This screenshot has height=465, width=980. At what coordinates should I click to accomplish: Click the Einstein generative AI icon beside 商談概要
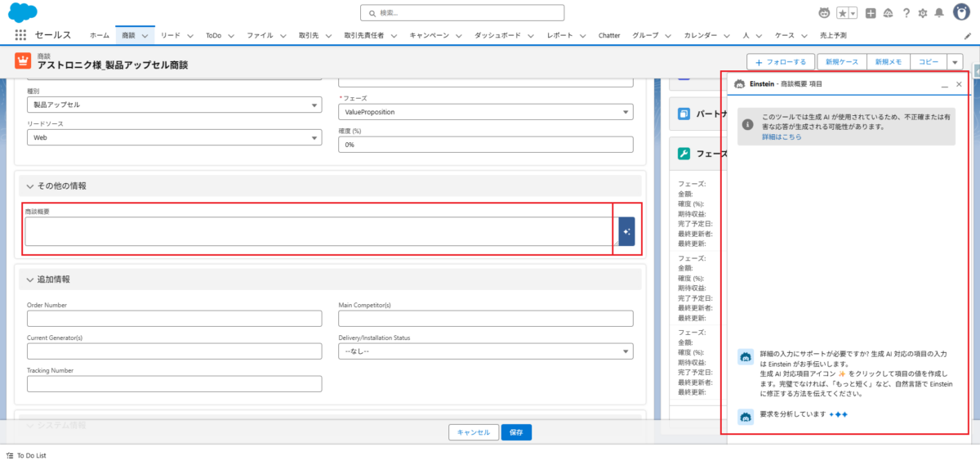[x=626, y=232]
